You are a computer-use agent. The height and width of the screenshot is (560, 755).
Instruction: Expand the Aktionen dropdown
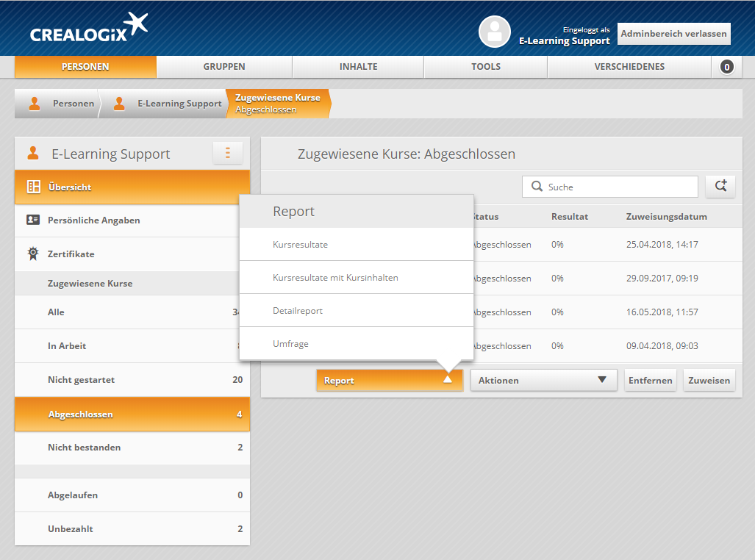(x=543, y=380)
